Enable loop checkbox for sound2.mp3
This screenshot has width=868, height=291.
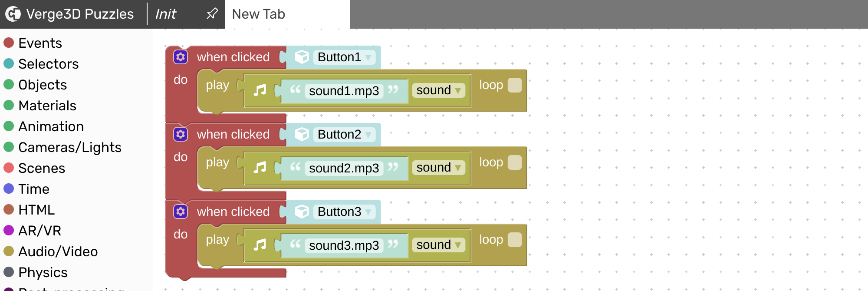tap(515, 162)
